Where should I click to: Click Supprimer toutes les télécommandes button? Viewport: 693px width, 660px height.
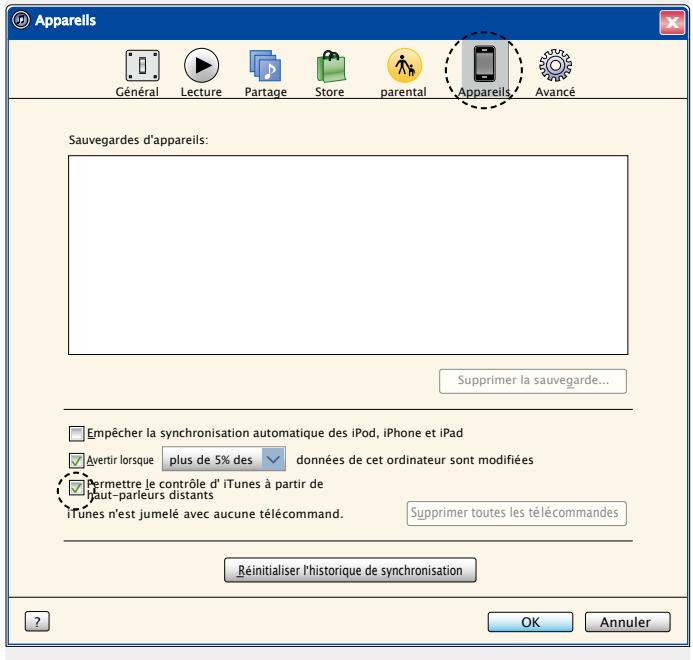click(x=516, y=513)
